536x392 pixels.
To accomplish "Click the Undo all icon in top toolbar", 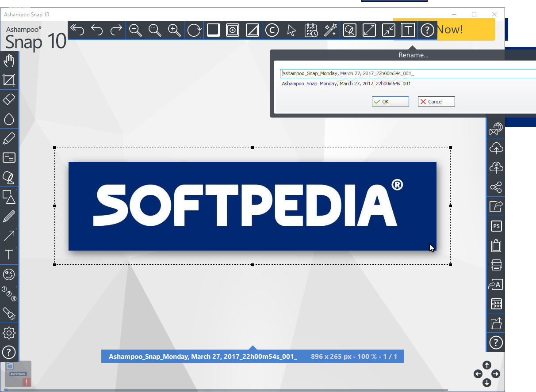I will click(x=77, y=30).
